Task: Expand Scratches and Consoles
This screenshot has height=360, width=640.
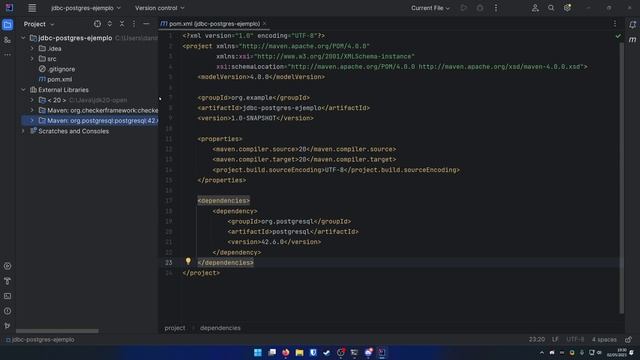Action: pyautogui.click(x=23, y=131)
